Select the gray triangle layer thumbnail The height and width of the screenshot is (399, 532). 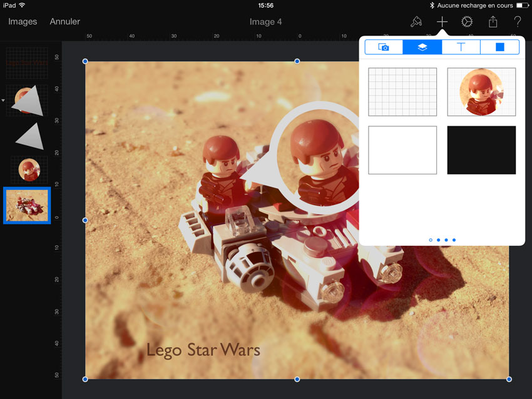30,136
